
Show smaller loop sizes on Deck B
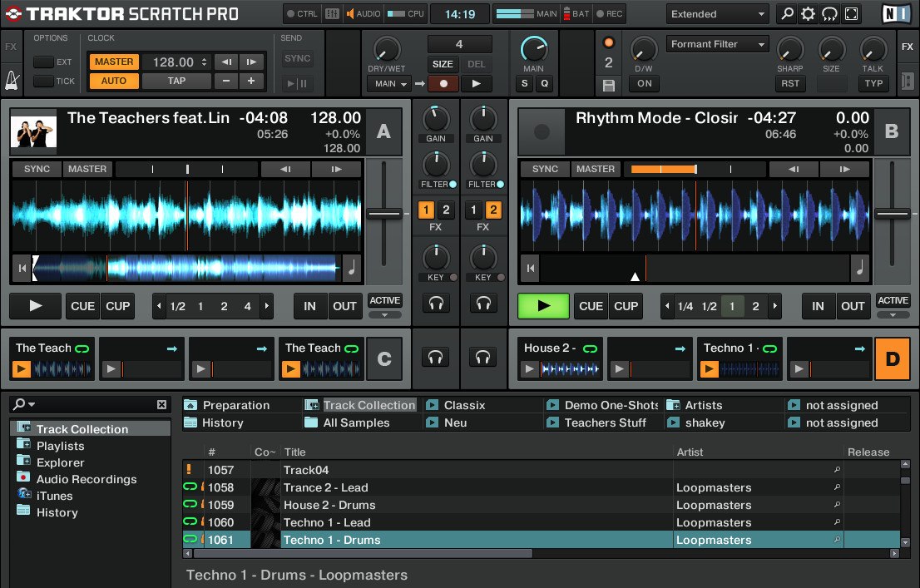coord(666,306)
